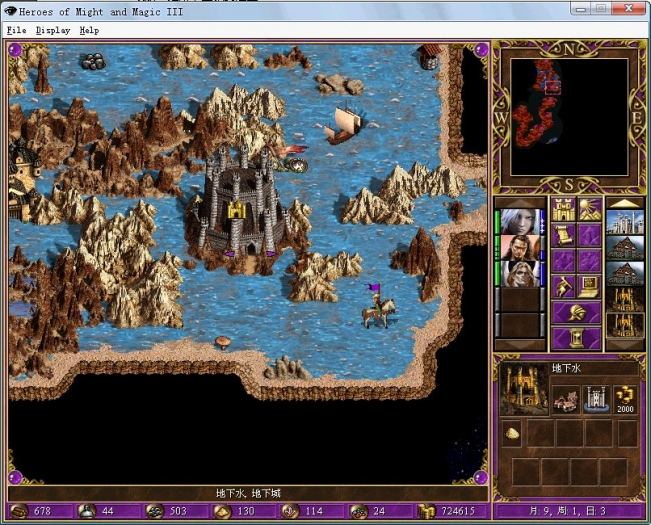
Task: Select the blonde hero portrait
Action: [520, 274]
